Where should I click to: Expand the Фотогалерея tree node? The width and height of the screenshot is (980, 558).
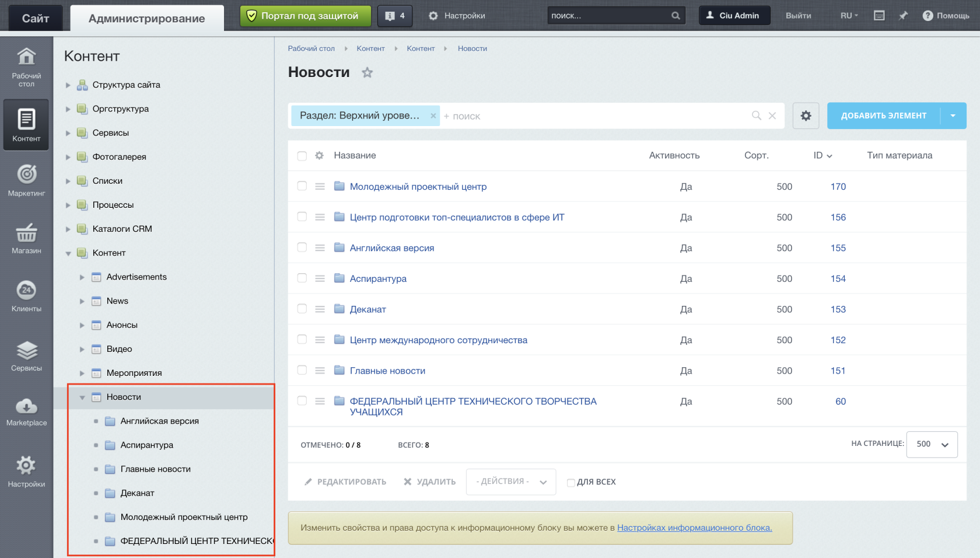[x=68, y=157]
